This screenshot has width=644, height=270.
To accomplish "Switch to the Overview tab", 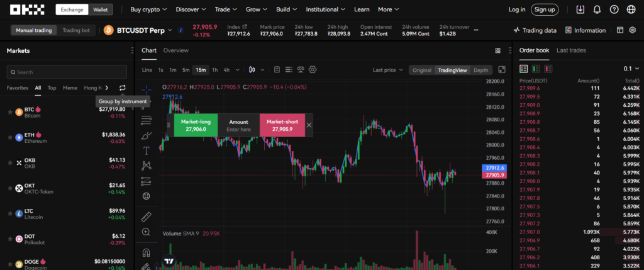I will pyautogui.click(x=176, y=50).
